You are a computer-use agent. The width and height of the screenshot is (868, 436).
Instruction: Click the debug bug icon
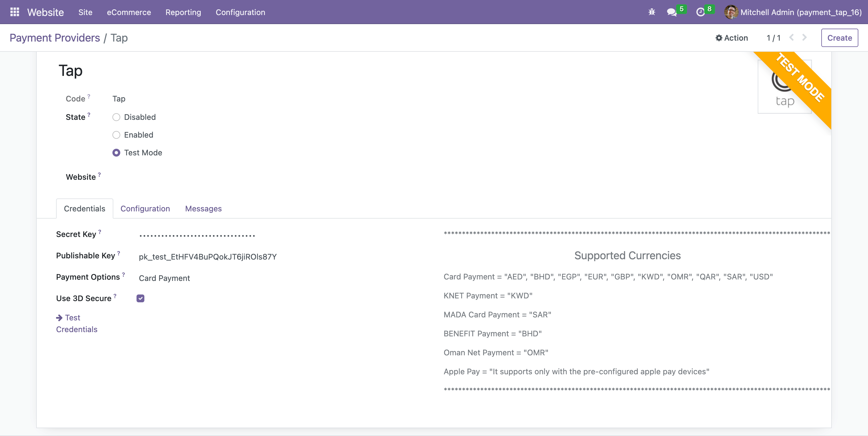click(652, 12)
